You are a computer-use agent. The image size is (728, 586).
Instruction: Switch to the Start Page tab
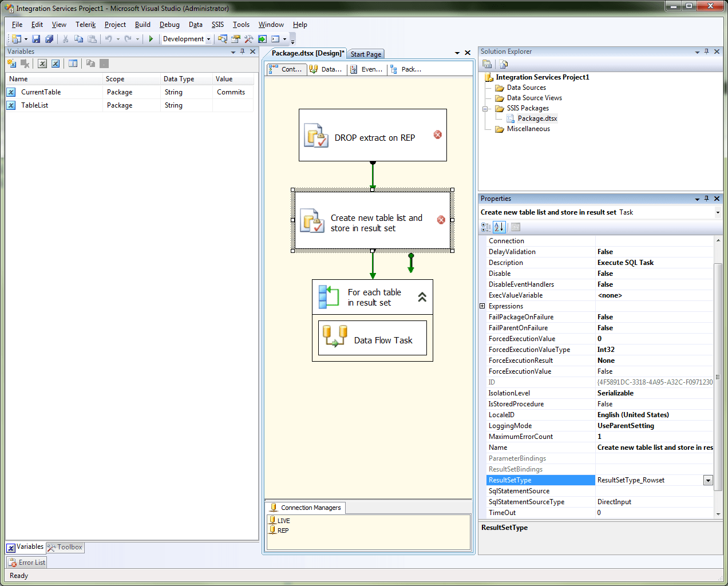coord(366,54)
